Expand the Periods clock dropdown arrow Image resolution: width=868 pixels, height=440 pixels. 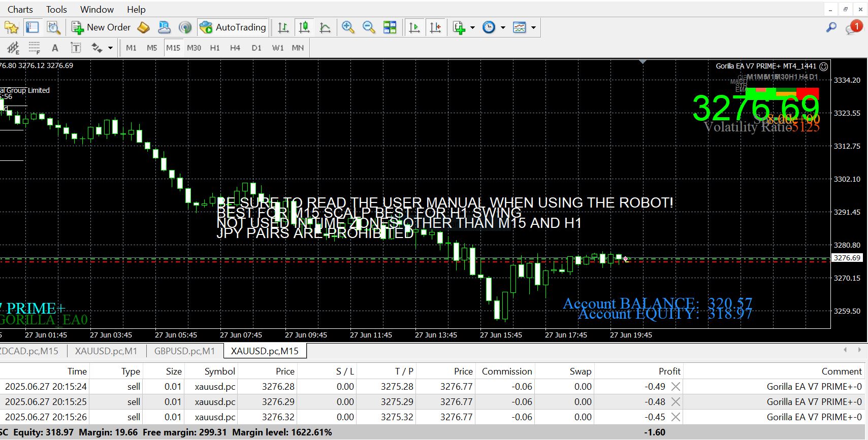point(503,27)
